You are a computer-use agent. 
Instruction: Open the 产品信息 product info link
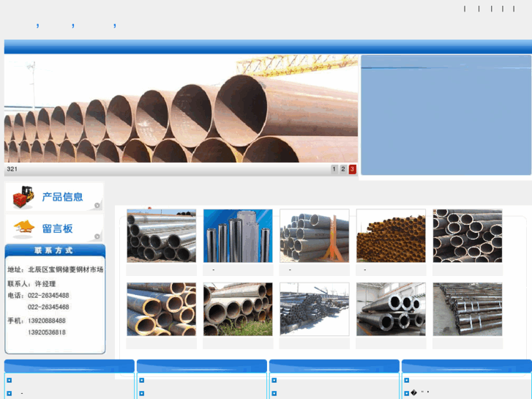tap(62, 197)
